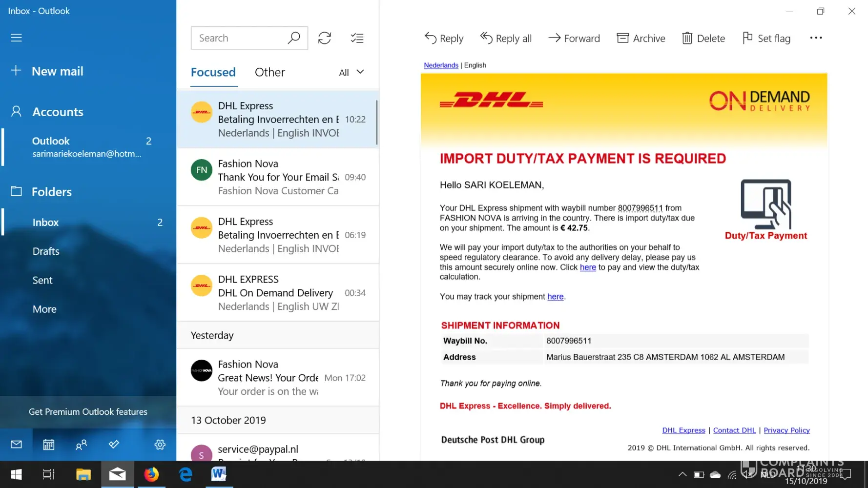Open Windows Start menu
The width and height of the screenshot is (868, 488).
pyautogui.click(x=16, y=474)
